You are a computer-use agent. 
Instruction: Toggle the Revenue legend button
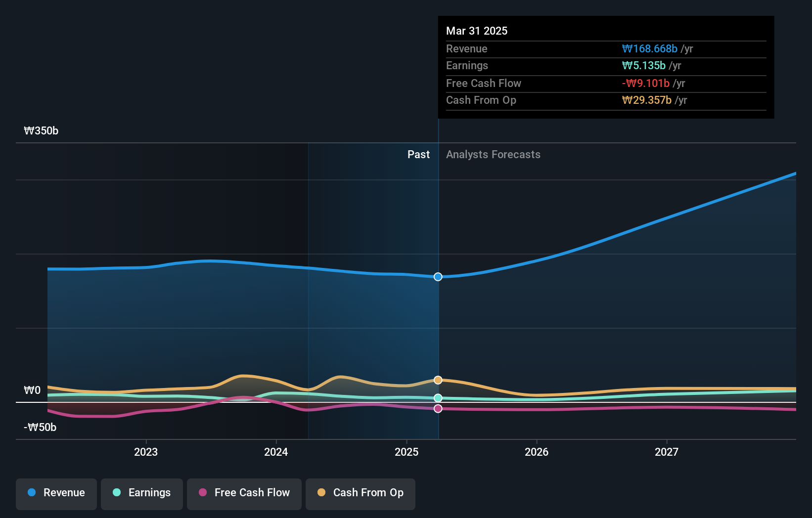(x=56, y=494)
